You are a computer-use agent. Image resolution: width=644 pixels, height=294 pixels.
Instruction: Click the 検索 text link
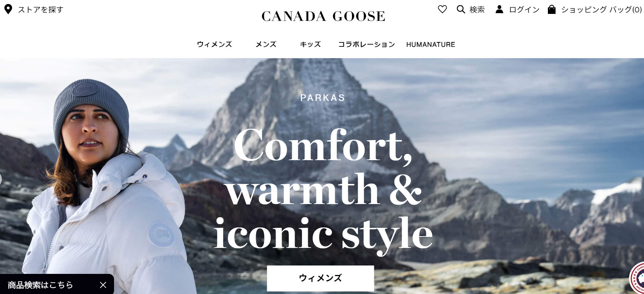click(477, 10)
